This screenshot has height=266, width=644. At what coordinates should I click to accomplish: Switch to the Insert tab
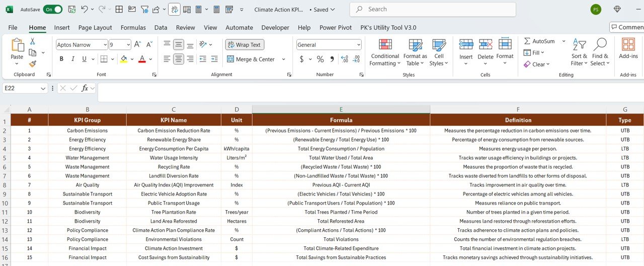click(x=62, y=28)
